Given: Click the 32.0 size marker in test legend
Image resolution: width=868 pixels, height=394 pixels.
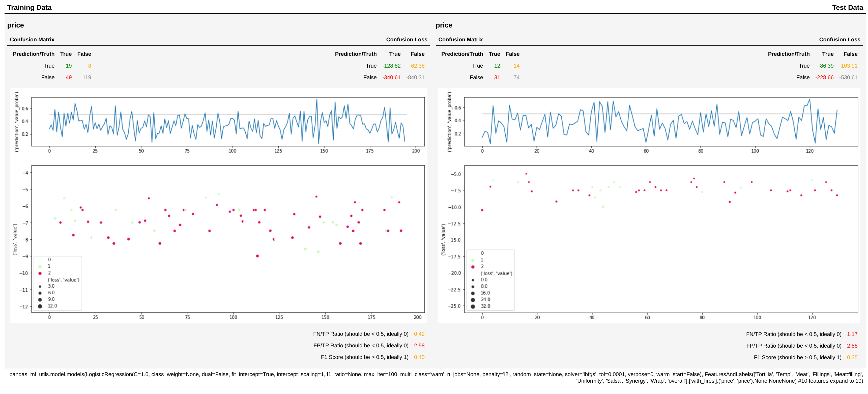Looking at the screenshot, I should coord(473,306).
